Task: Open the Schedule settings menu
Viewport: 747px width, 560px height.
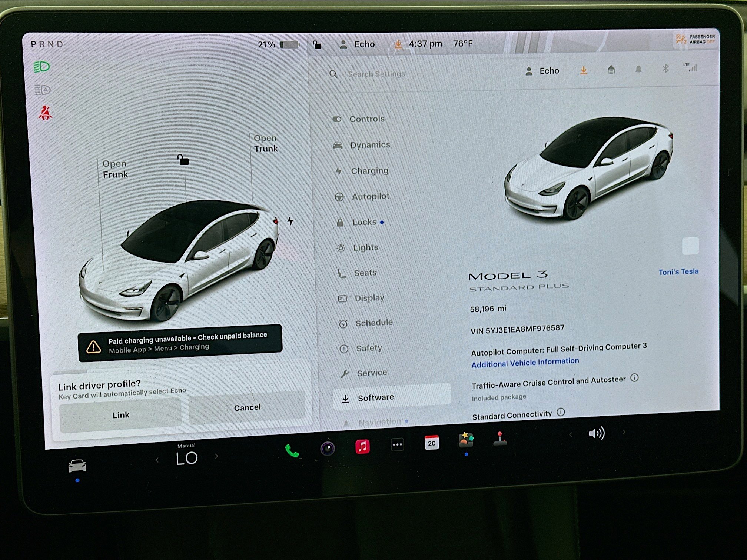Action: [366, 323]
